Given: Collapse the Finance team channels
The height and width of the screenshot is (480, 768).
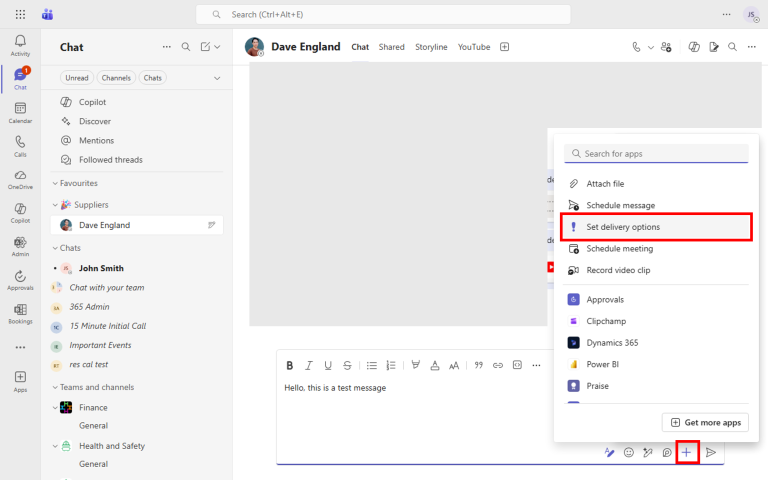Looking at the screenshot, I should coord(56,407).
